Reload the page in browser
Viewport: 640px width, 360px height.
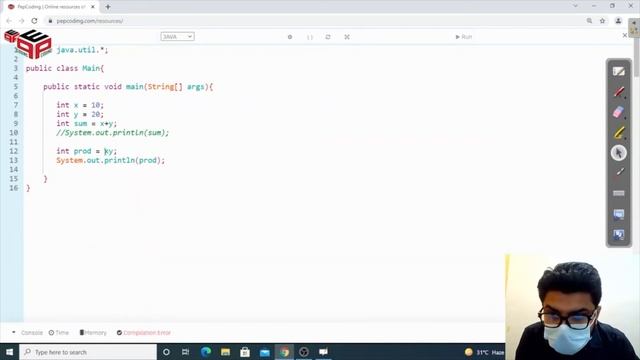pyautogui.click(x=34, y=21)
